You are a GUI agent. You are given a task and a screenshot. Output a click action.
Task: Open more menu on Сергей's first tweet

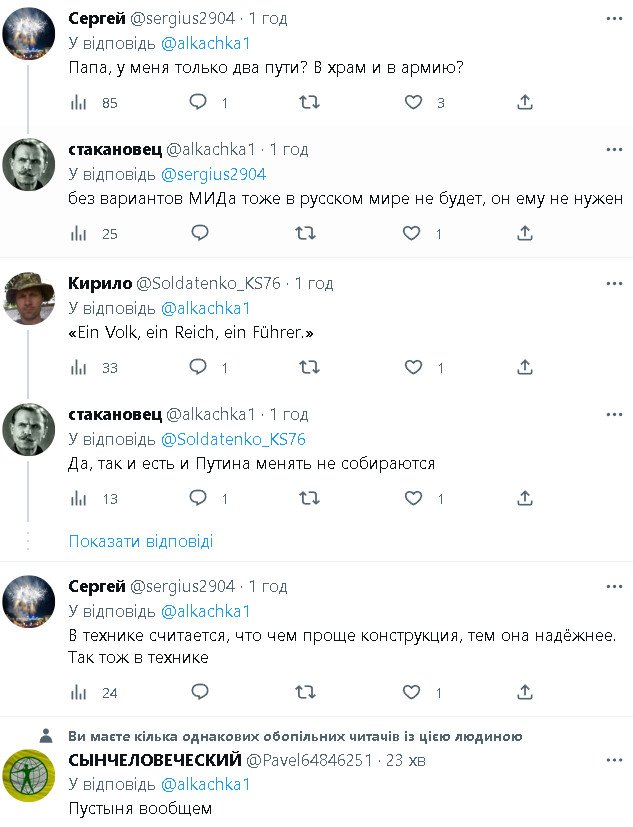click(x=614, y=19)
